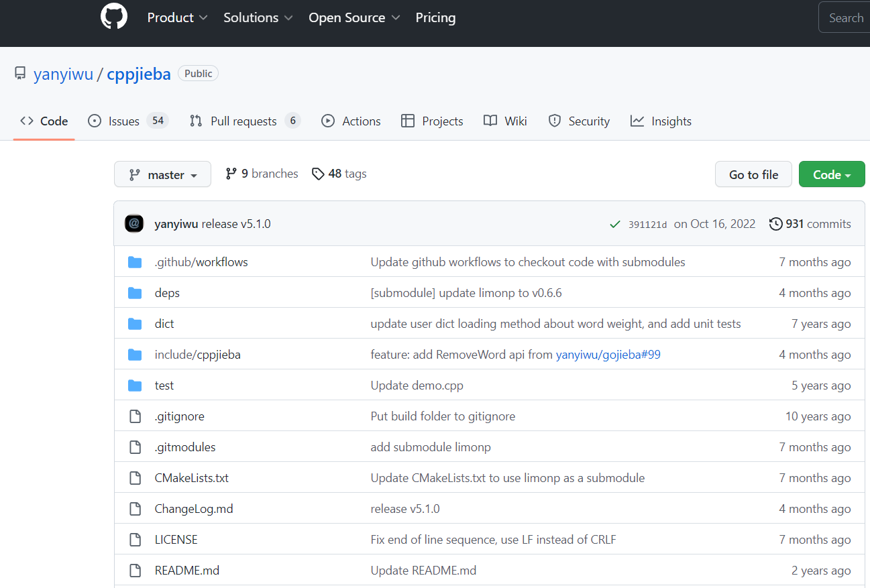Open the .gitmodules file
This screenshot has width=870, height=588.
(x=185, y=447)
